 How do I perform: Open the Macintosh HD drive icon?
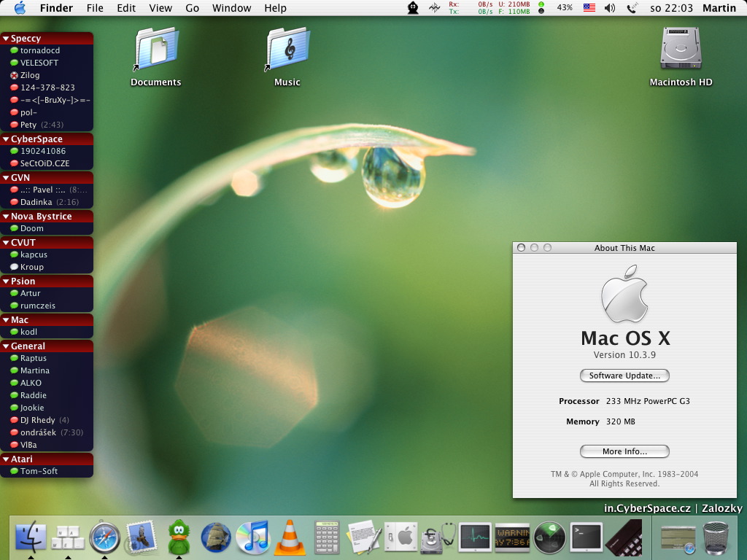pyautogui.click(x=681, y=50)
